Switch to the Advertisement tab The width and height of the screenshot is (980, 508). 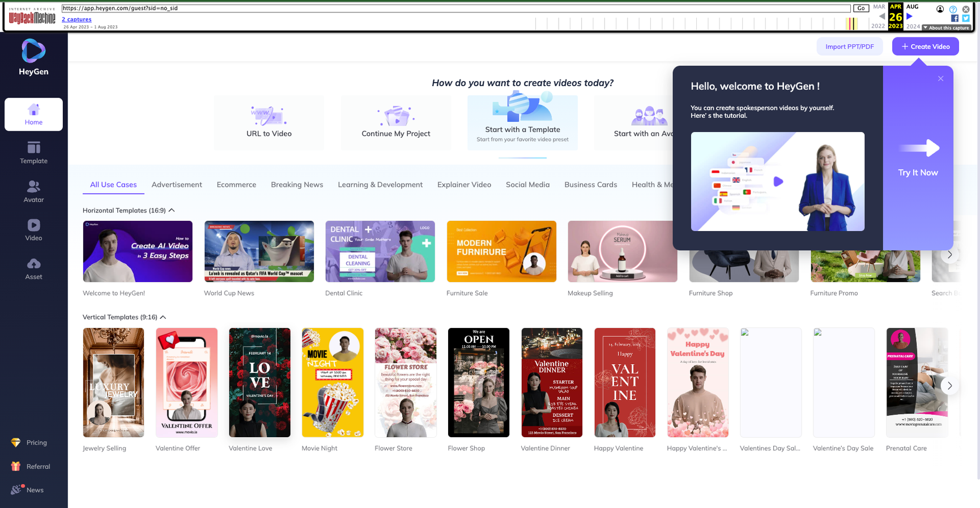click(177, 185)
